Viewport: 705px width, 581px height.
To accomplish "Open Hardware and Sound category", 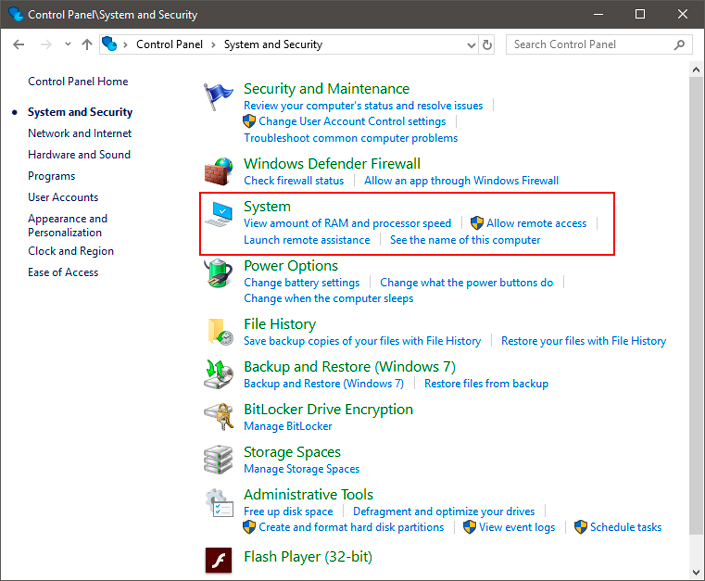I will [x=79, y=155].
